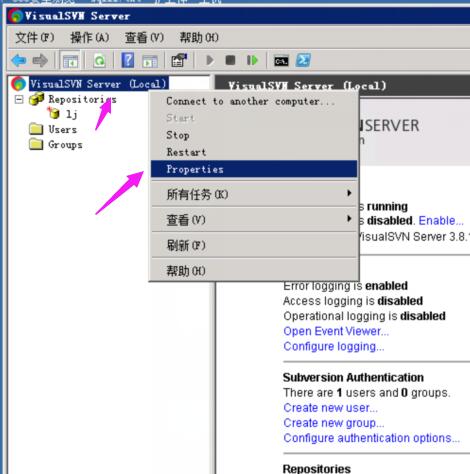
Task: Click the Start service play icon
Action: click(210, 60)
